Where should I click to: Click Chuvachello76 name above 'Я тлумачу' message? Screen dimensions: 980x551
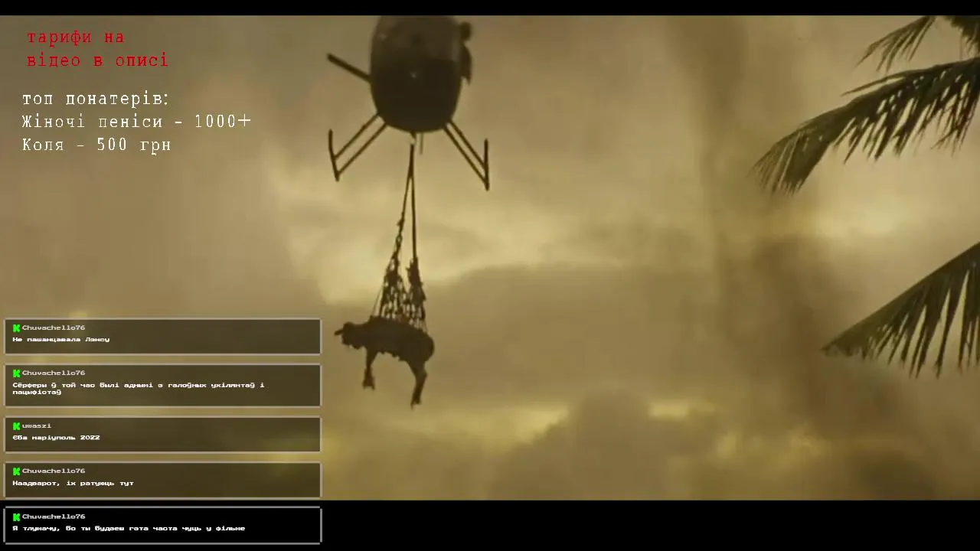coord(54,517)
